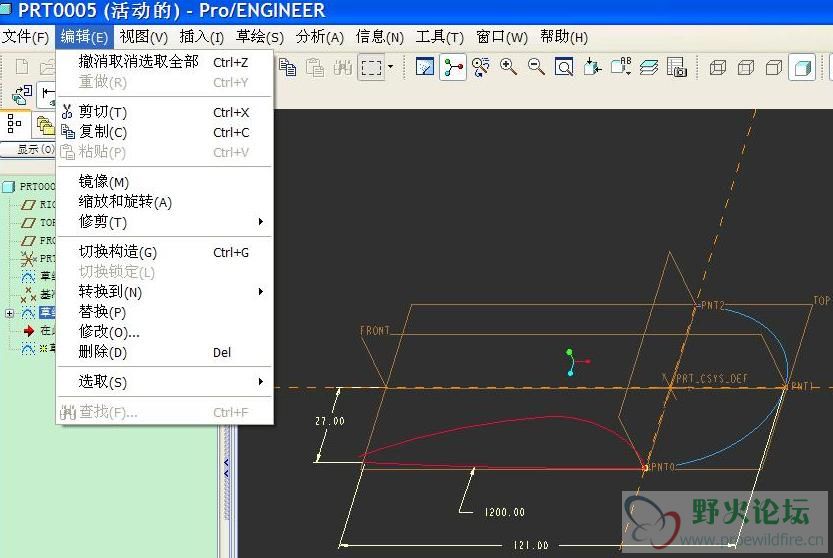Click the Sketch orientation view icon
This screenshot has width=833, height=558.
pos(424,67)
